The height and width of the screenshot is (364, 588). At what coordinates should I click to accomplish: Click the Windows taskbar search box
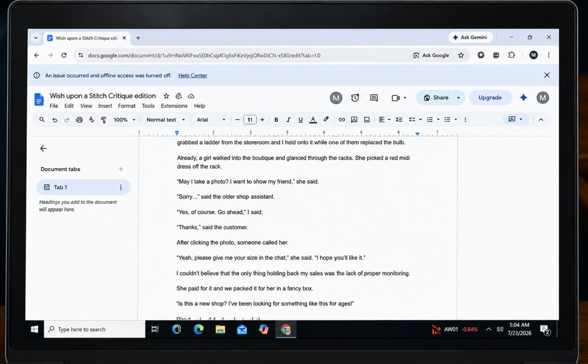[x=95, y=329]
